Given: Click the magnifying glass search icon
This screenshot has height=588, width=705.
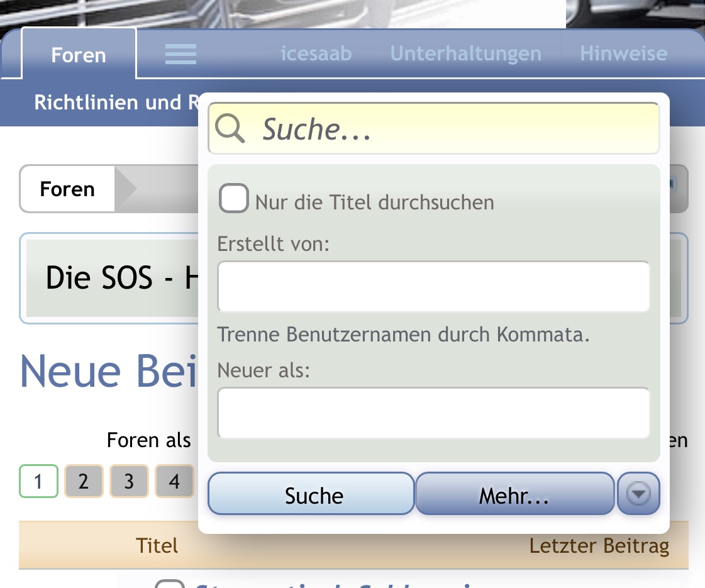Looking at the screenshot, I should click(230, 128).
